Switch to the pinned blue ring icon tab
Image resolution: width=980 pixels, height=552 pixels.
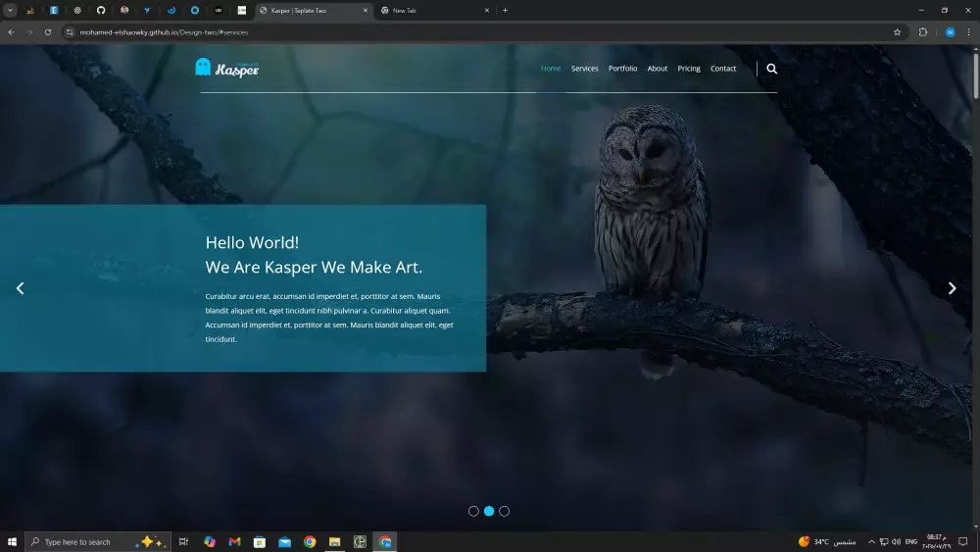195,11
